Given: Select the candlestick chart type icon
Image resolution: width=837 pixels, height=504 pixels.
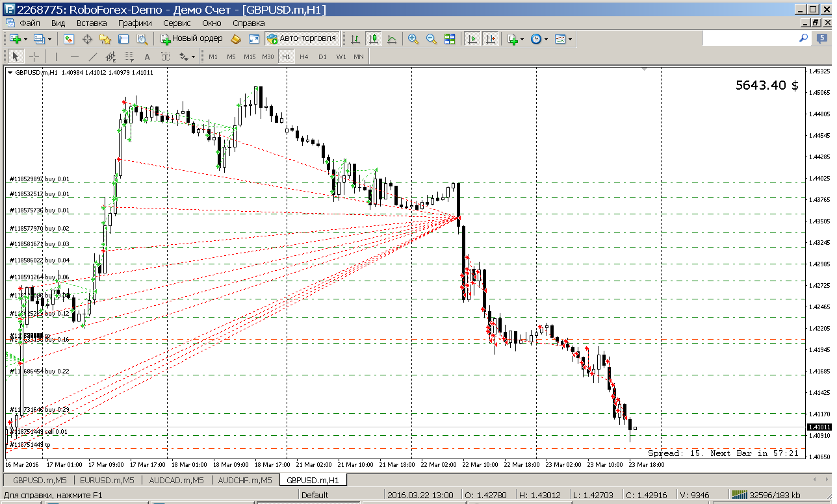Looking at the screenshot, I should [x=374, y=39].
